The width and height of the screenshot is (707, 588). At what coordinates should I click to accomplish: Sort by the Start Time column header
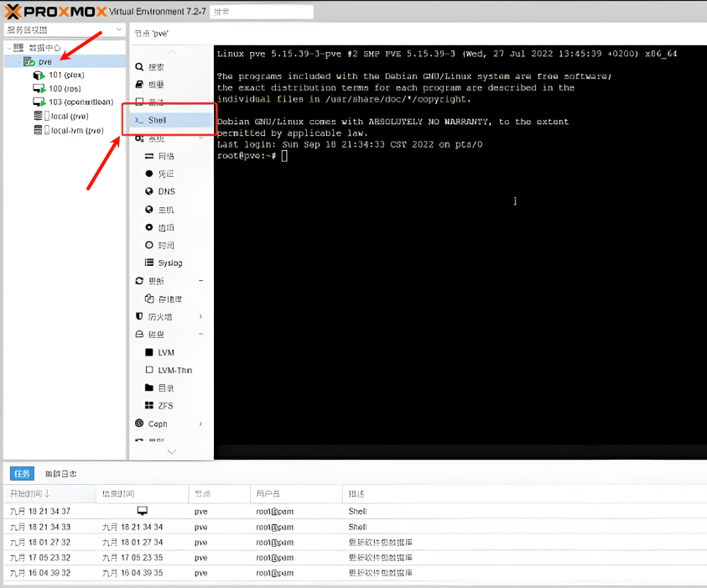(49, 494)
